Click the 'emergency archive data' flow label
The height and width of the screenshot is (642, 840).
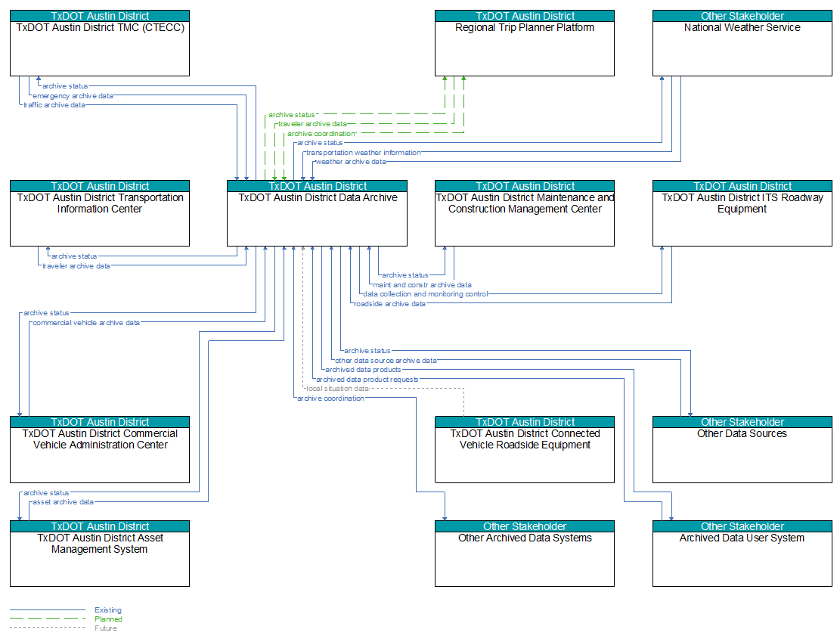pos(73,96)
